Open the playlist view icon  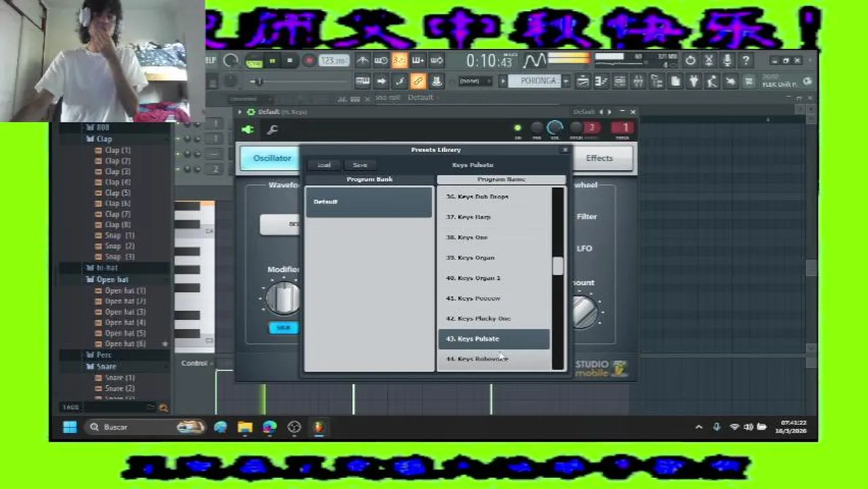coord(583,81)
